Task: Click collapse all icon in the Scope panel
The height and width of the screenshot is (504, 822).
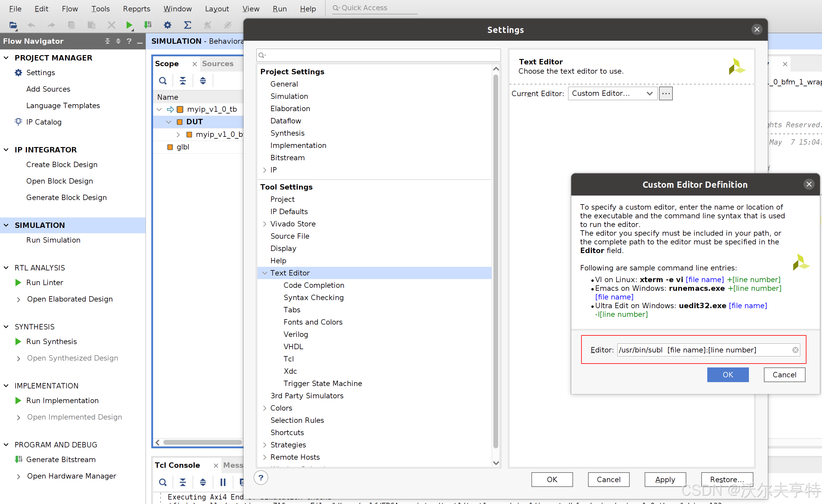Action: click(x=183, y=81)
